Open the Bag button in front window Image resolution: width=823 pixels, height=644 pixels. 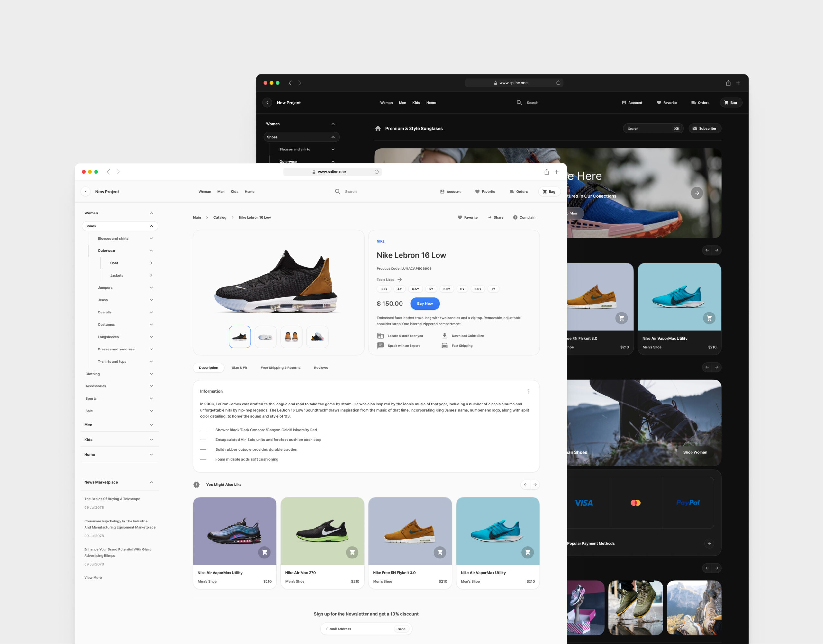pyautogui.click(x=549, y=192)
